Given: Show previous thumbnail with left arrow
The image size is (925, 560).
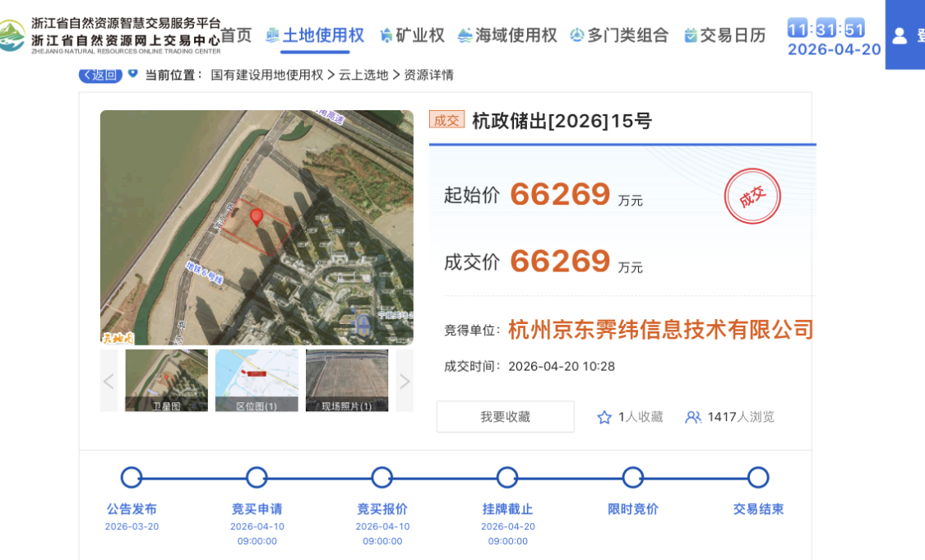Looking at the screenshot, I should pyautogui.click(x=109, y=381).
